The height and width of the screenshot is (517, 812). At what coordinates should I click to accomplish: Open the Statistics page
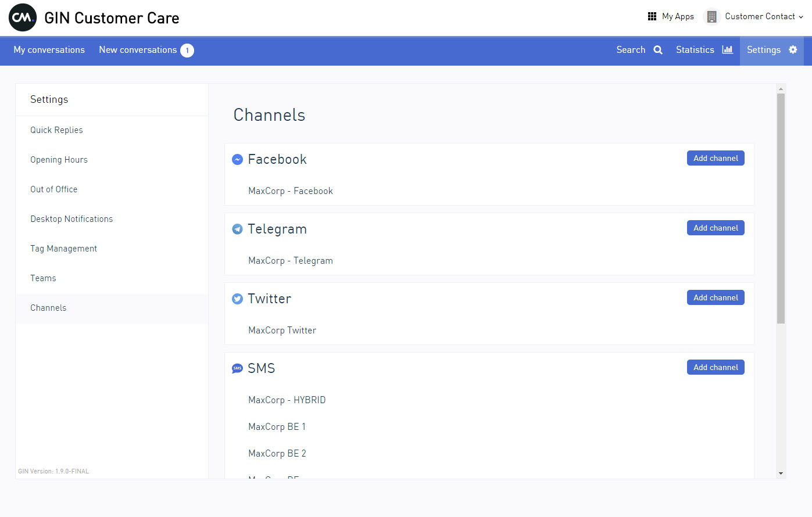(704, 50)
